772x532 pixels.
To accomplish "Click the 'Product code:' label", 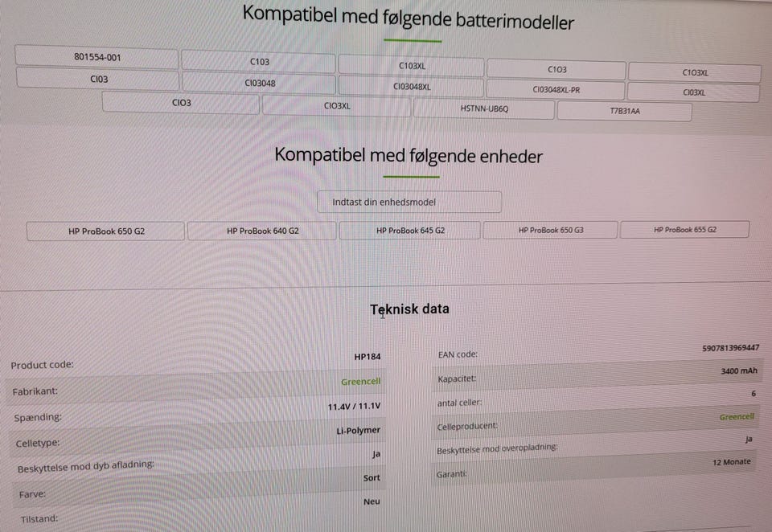I will click(43, 365).
